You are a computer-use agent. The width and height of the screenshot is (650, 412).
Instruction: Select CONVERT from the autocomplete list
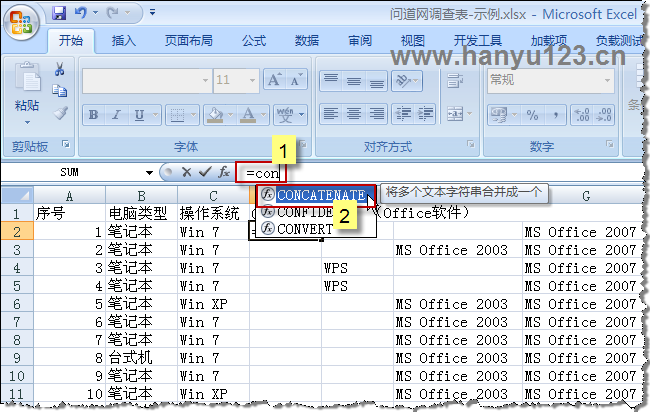[316, 229]
